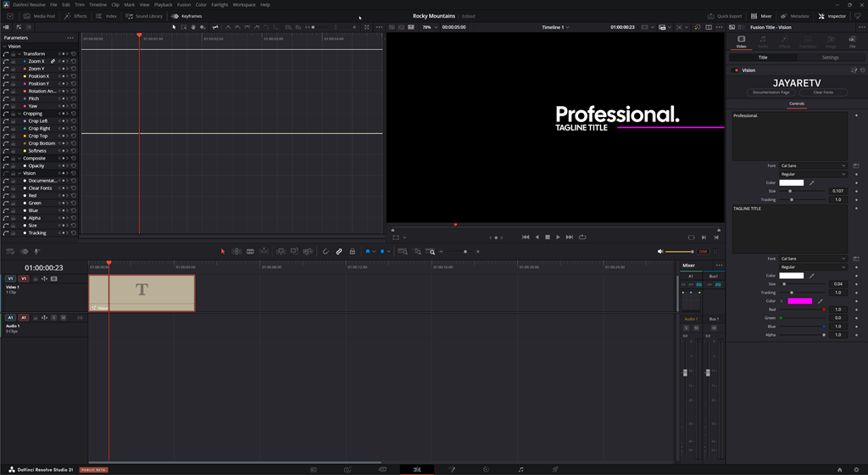Click the magenta color swatch
Screen dimensions: 868x475
click(x=799, y=301)
